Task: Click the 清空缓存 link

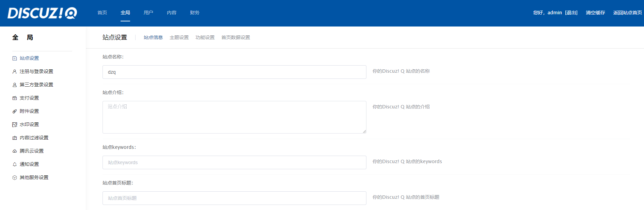Action: coord(595,13)
